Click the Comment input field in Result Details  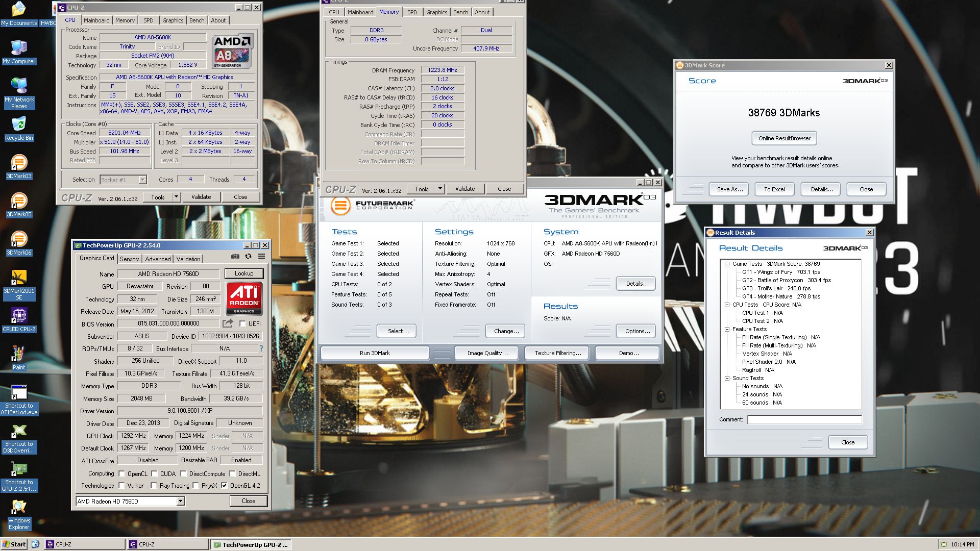[804, 419]
